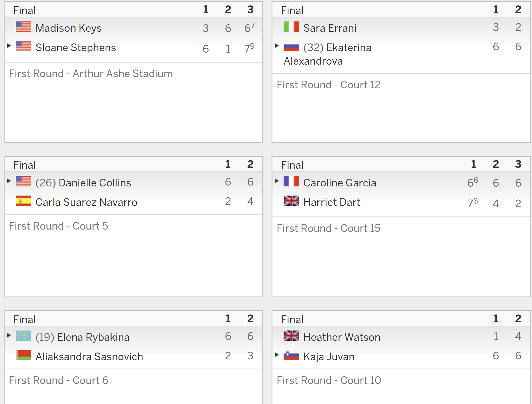The height and width of the screenshot is (404, 532).
Task: Click the Italian flag next to Sara Errani
Action: point(291,27)
